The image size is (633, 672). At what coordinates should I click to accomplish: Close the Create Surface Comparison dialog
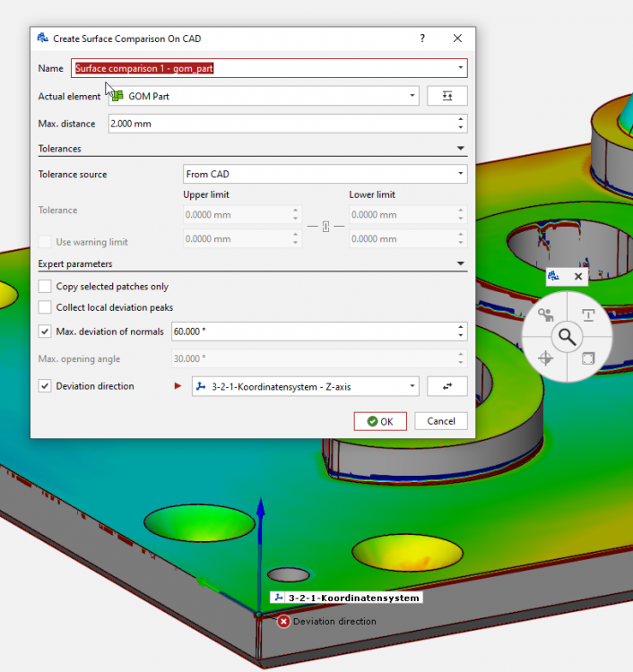[x=457, y=39]
